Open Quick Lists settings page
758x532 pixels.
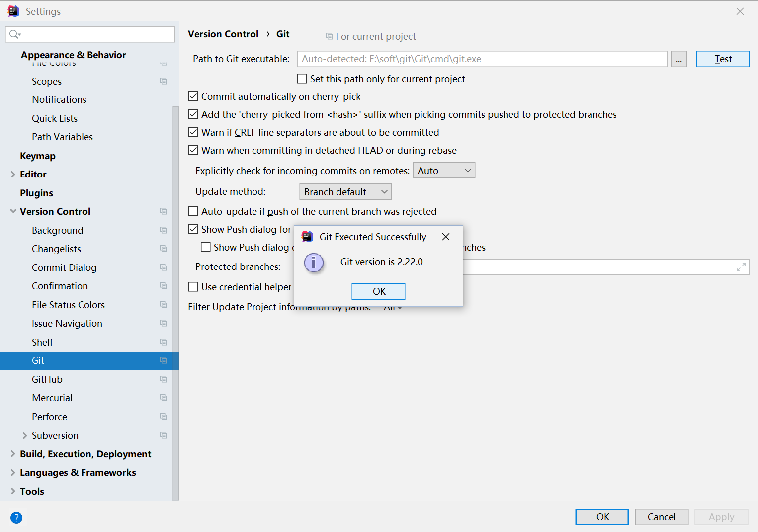point(55,118)
